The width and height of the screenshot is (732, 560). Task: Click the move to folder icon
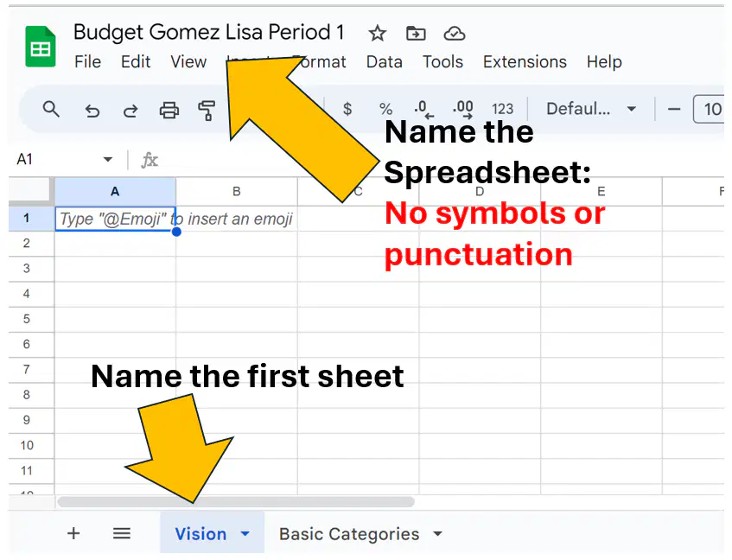[416, 34]
